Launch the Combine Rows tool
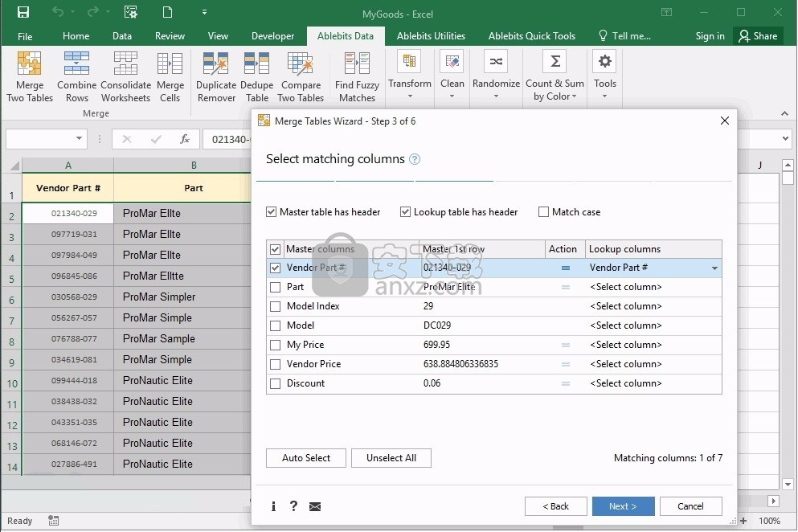The width and height of the screenshot is (798, 532). point(77,77)
